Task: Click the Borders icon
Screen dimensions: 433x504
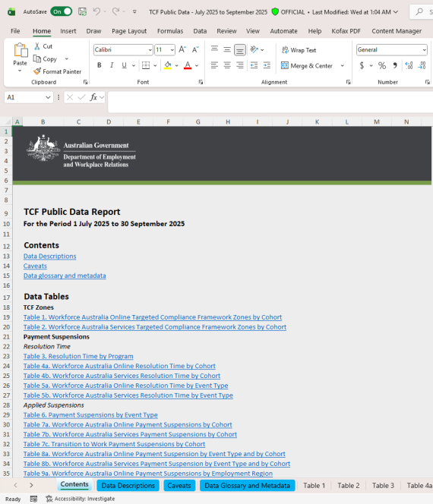Action: pyautogui.click(x=146, y=65)
